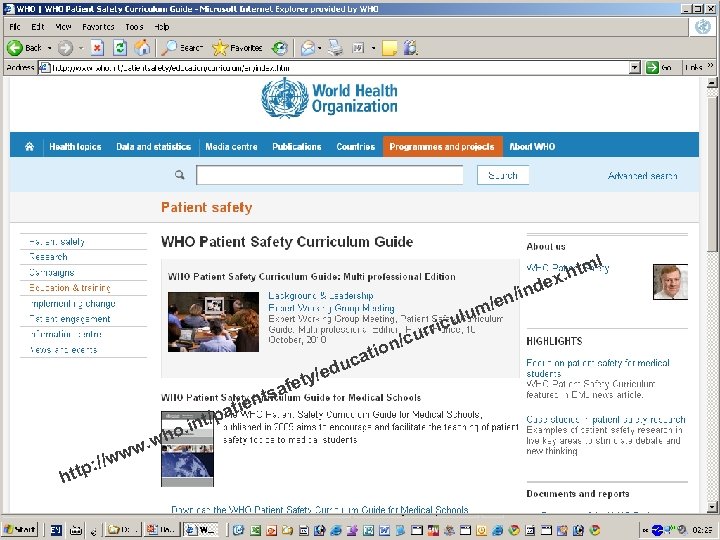Click the Mail envelope icon
The width and height of the screenshot is (720, 540).
(308, 48)
